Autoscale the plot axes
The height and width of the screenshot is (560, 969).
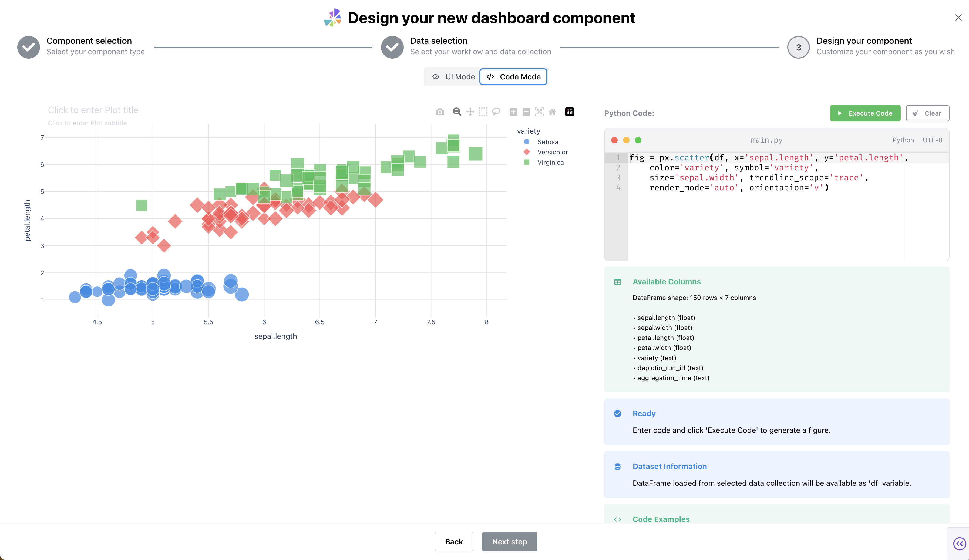pyautogui.click(x=539, y=112)
